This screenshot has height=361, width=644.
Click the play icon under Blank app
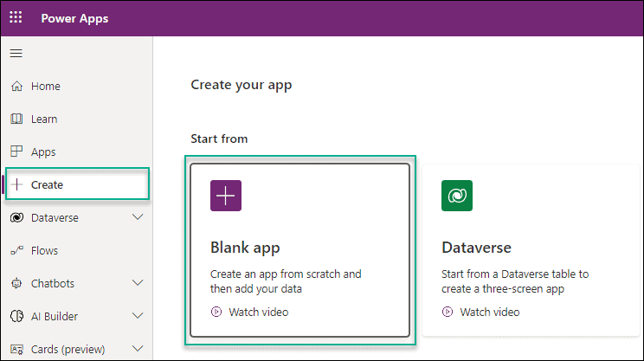point(216,313)
